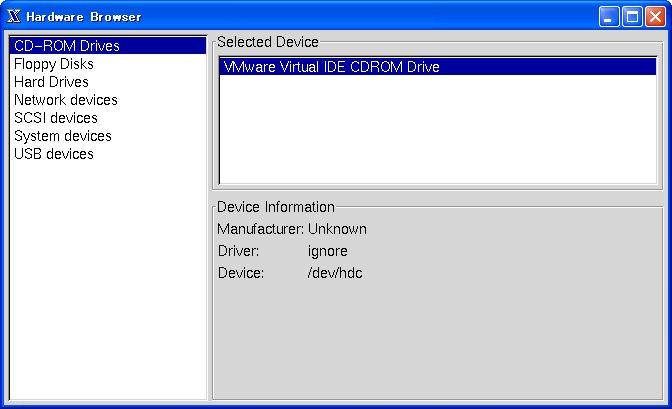Viewport: 672px width, 409px height.
Task: Click the Selected Device group label
Action: point(267,42)
